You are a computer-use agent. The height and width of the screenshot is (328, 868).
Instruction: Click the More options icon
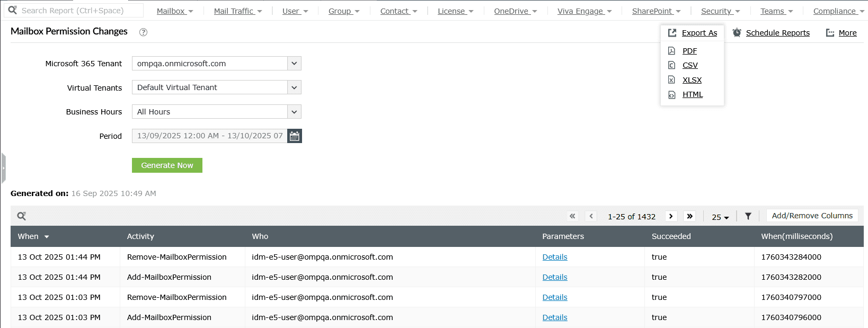point(830,33)
